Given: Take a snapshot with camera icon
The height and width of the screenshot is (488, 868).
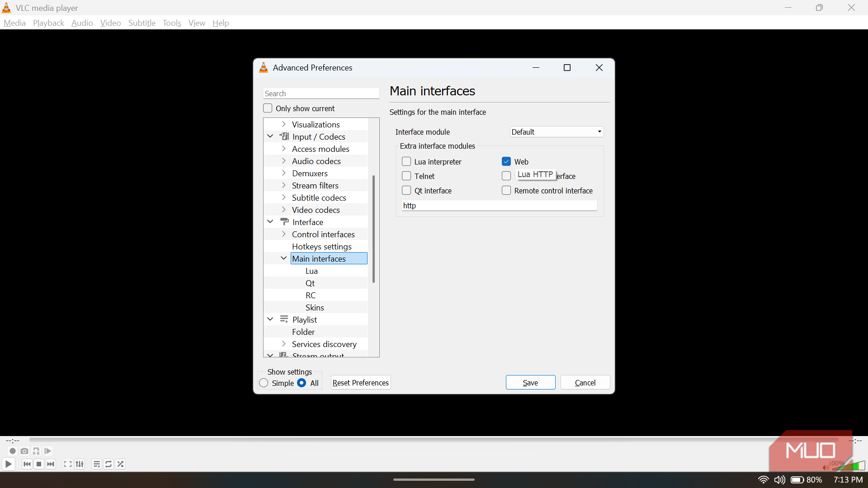Looking at the screenshot, I should pos(24,451).
